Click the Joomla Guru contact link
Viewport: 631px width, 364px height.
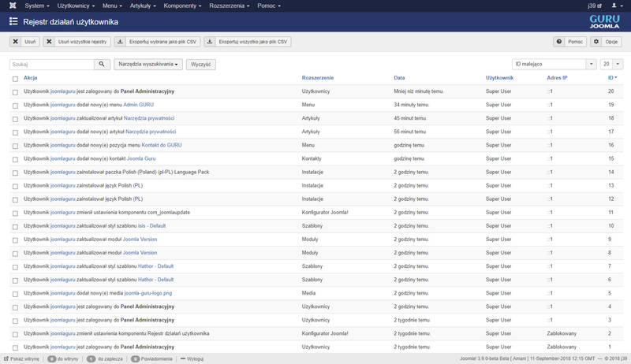tap(141, 158)
